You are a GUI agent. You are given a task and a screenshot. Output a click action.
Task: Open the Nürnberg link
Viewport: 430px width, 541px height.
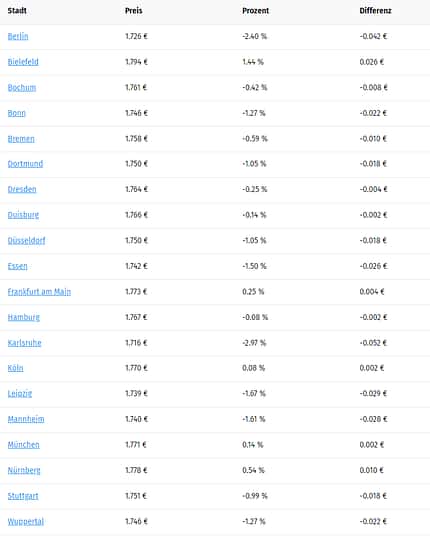[24, 470]
